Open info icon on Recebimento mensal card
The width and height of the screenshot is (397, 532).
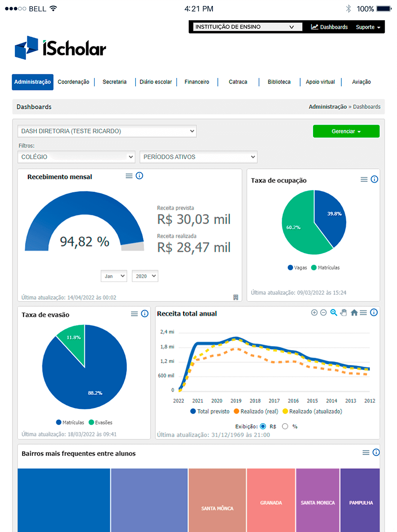[139, 176]
